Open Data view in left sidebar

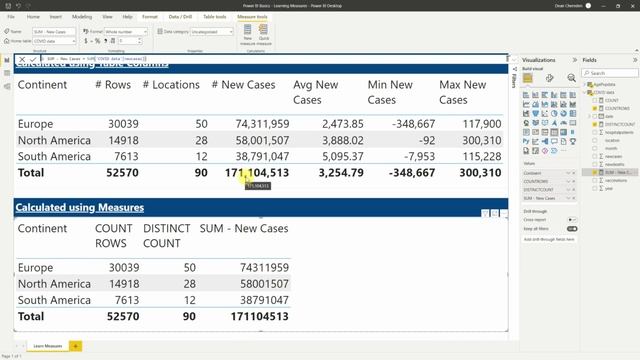(7, 73)
